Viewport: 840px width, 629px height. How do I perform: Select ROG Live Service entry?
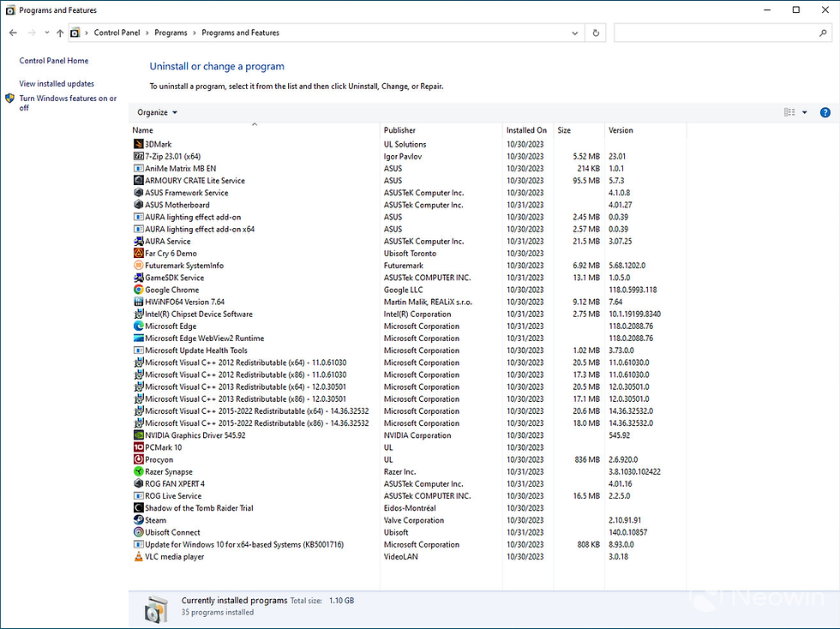point(173,496)
